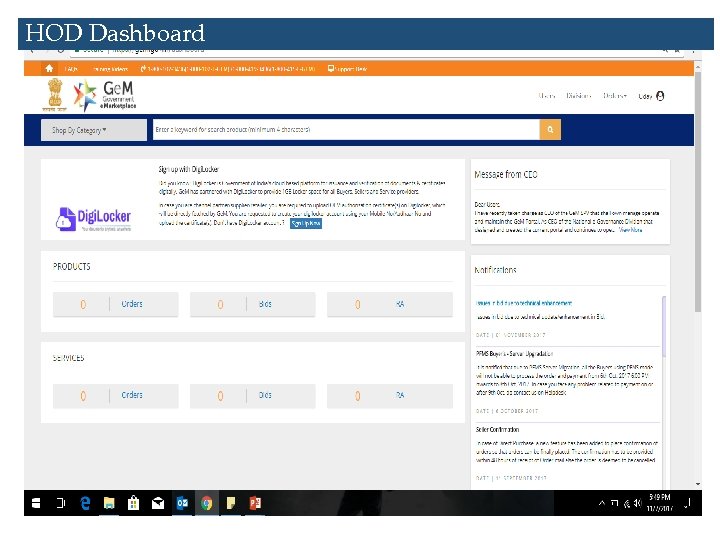The width and height of the screenshot is (720, 540).
Task: Open the Products Bids tile
Action: (253, 304)
